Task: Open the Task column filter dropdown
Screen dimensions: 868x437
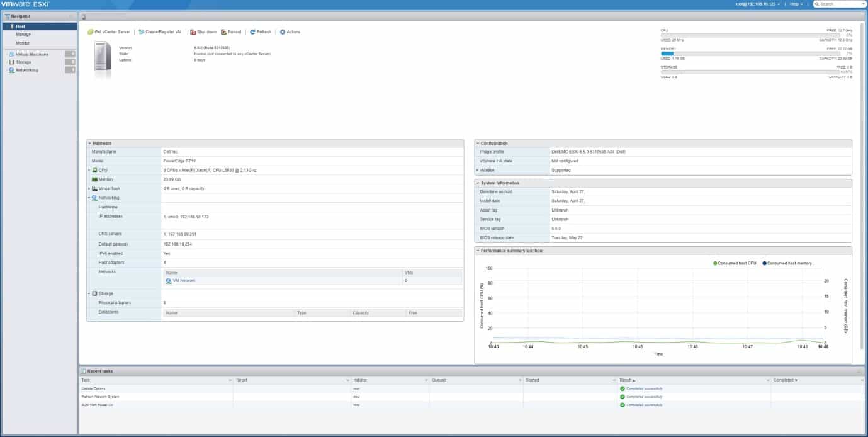Action: (230, 380)
